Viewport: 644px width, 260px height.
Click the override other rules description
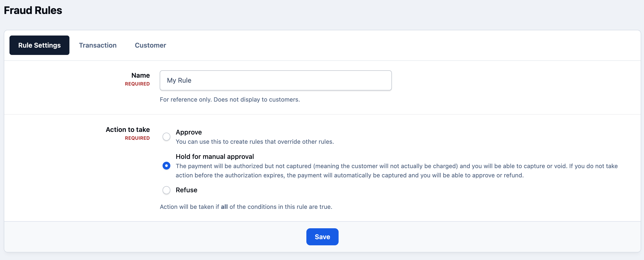point(254,142)
